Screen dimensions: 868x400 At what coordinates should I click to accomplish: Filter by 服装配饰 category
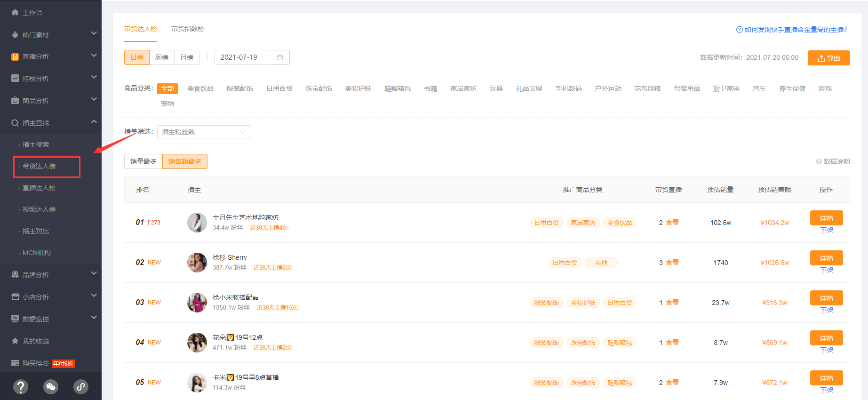click(240, 88)
